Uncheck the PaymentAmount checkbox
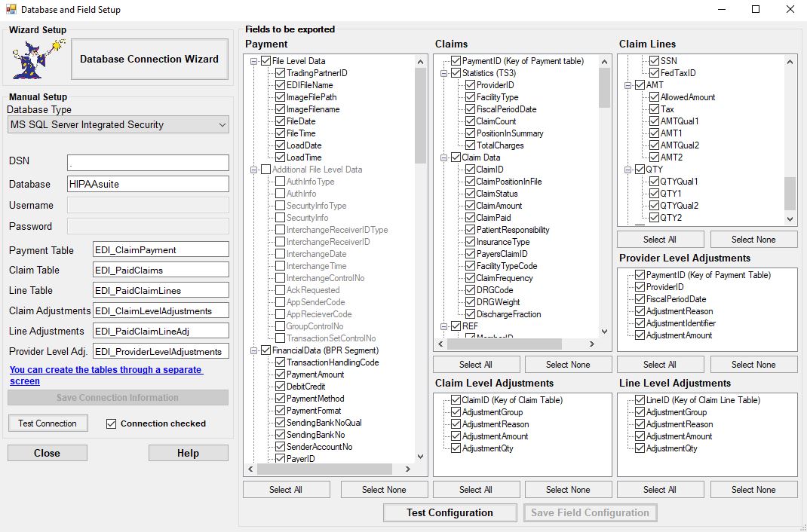 [280, 375]
